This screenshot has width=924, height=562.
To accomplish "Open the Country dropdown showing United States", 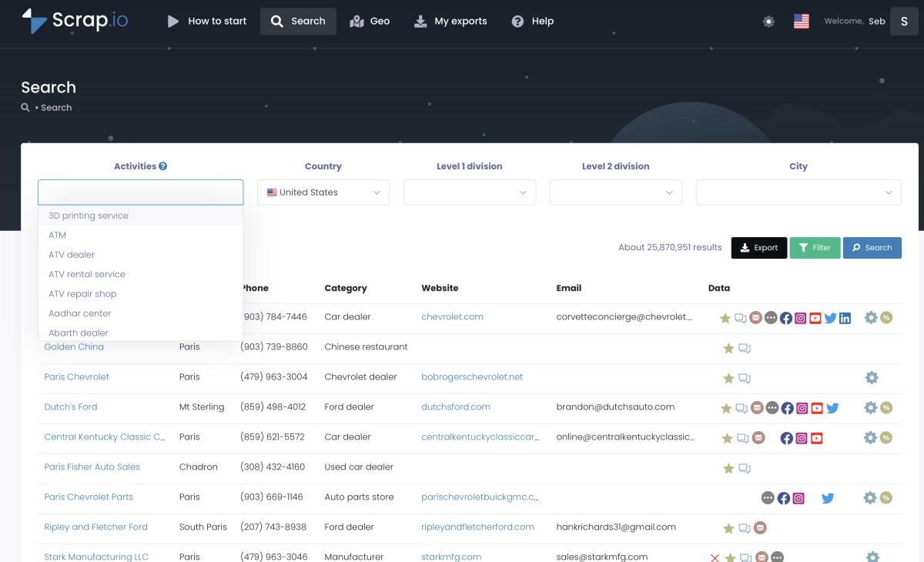I will click(323, 192).
